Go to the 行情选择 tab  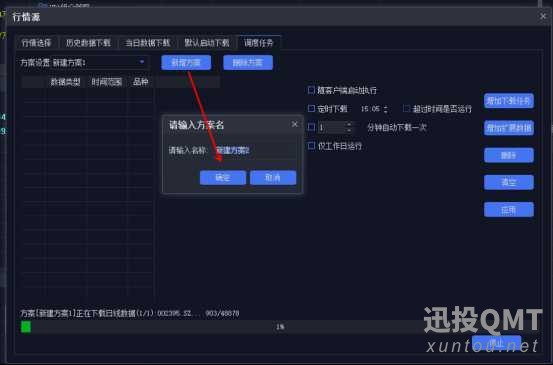tap(36, 43)
